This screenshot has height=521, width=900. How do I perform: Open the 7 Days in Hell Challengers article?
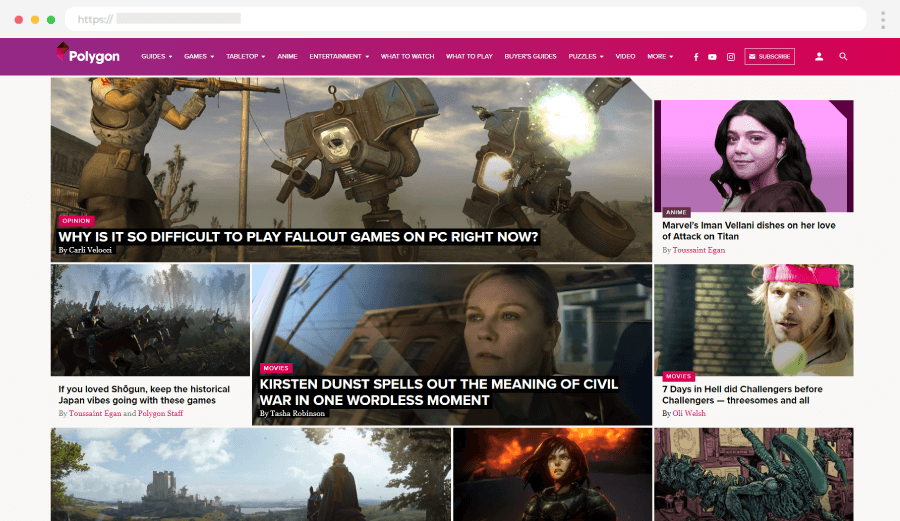pyautogui.click(x=742, y=395)
